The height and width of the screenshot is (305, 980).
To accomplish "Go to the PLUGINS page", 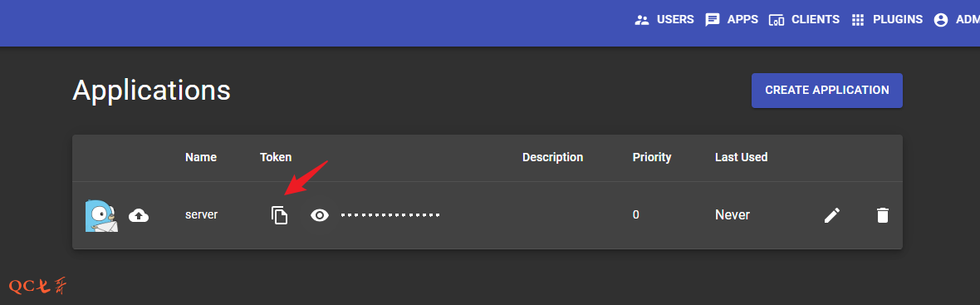I will pyautogui.click(x=898, y=19).
